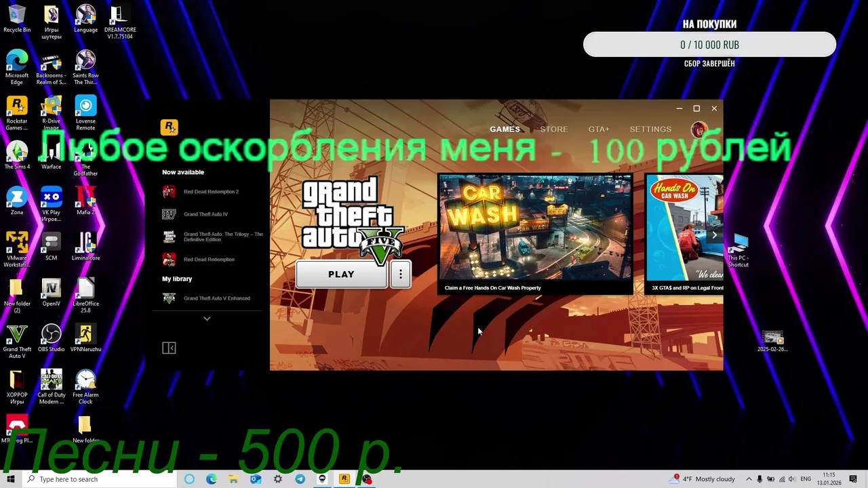The width and height of the screenshot is (868, 488).
Task: Select Backrooms - Realm of S... shortcut
Action: click(x=51, y=67)
